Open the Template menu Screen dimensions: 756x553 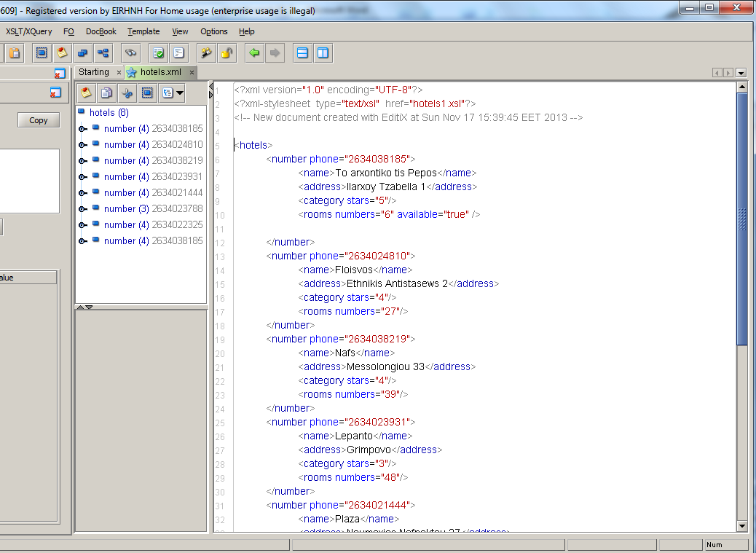click(143, 31)
